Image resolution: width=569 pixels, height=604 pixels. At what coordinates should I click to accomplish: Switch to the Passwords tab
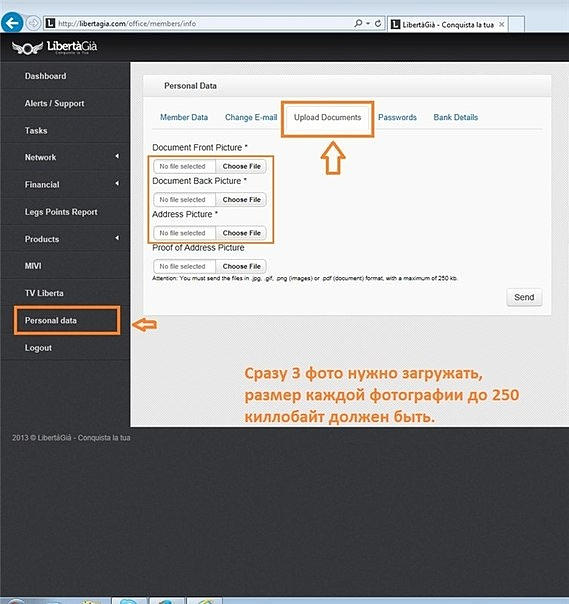[397, 117]
